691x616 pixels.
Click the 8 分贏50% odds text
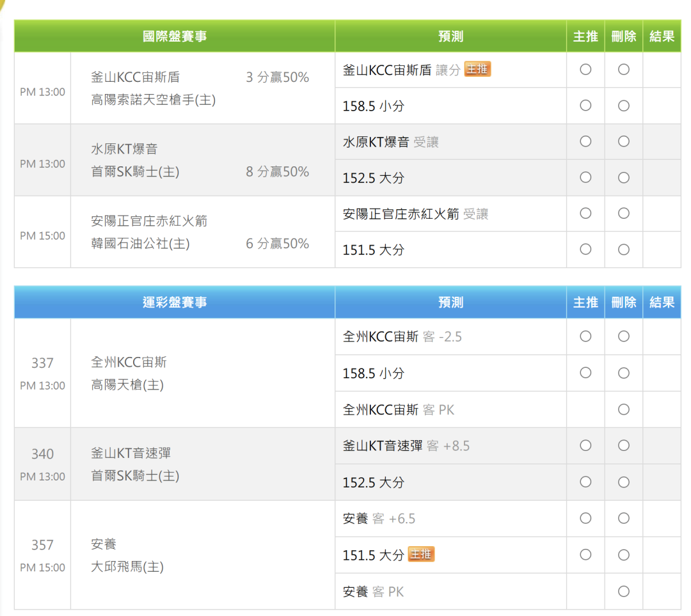pyautogui.click(x=277, y=172)
